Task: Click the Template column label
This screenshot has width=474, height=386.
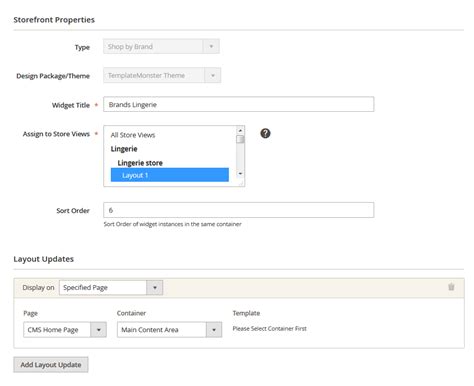Action: click(x=246, y=313)
